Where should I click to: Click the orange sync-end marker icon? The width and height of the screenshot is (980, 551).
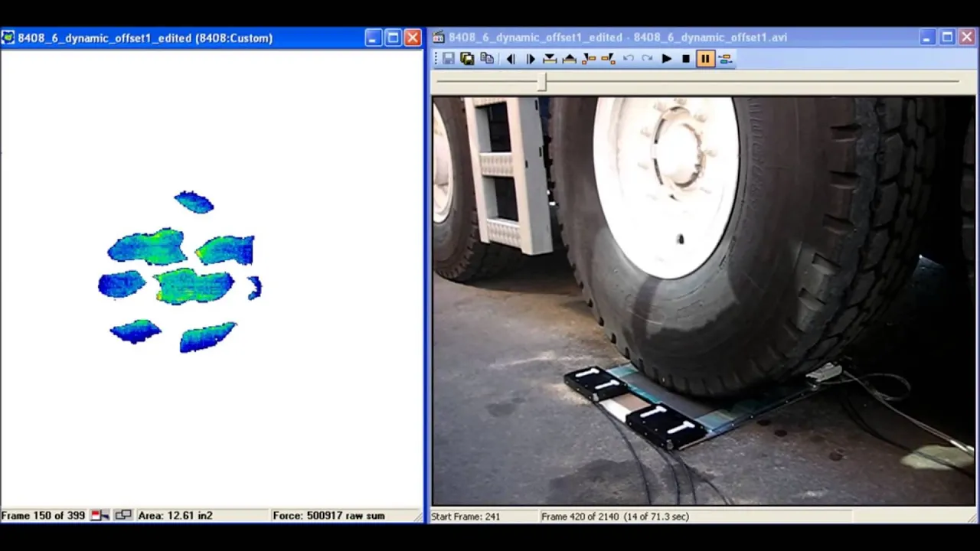608,59
